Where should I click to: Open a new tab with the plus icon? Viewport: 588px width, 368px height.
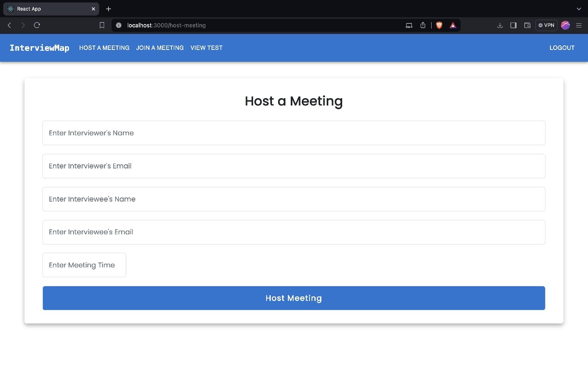[x=109, y=9]
